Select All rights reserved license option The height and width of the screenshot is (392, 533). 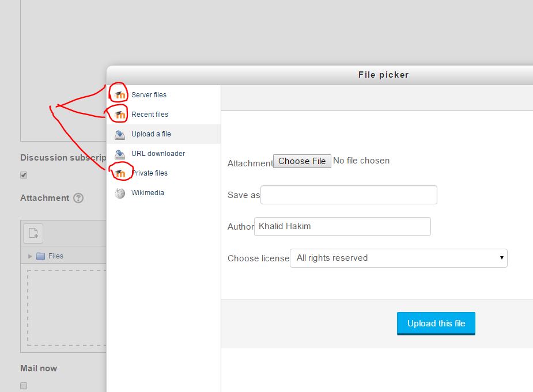399,258
